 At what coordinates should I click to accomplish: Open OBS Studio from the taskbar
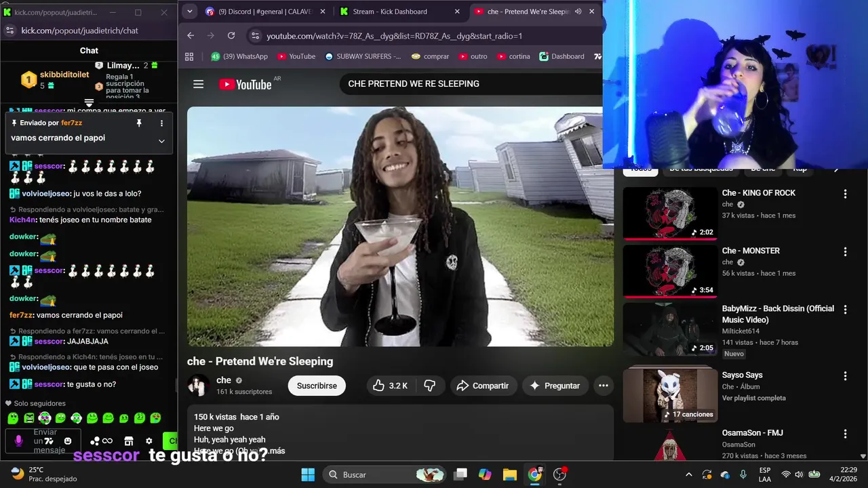point(560,474)
